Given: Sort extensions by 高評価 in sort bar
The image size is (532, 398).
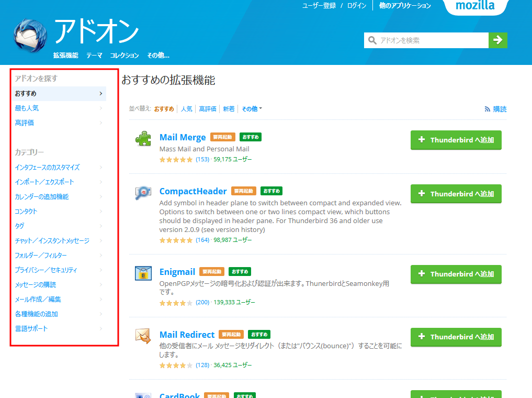Looking at the screenshot, I should (208, 109).
